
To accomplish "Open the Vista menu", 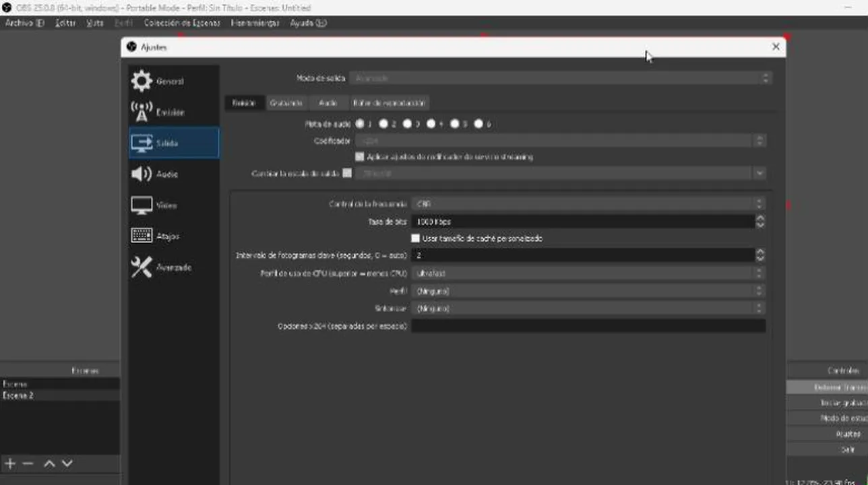I will 95,23.
